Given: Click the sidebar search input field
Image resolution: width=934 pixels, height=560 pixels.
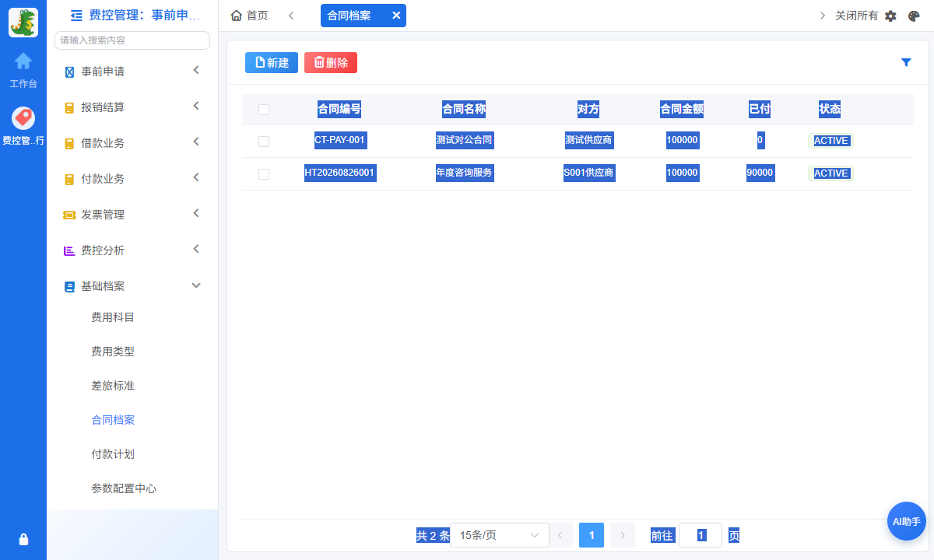Looking at the screenshot, I should [x=132, y=40].
